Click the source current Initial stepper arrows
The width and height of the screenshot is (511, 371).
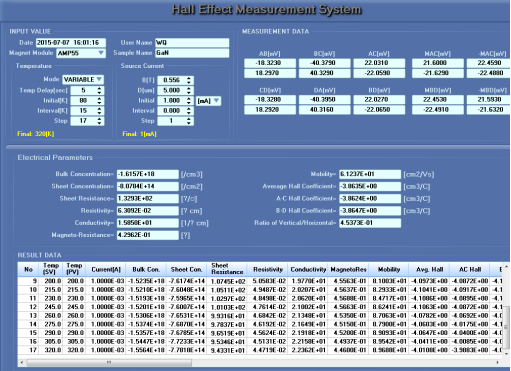[x=189, y=101]
